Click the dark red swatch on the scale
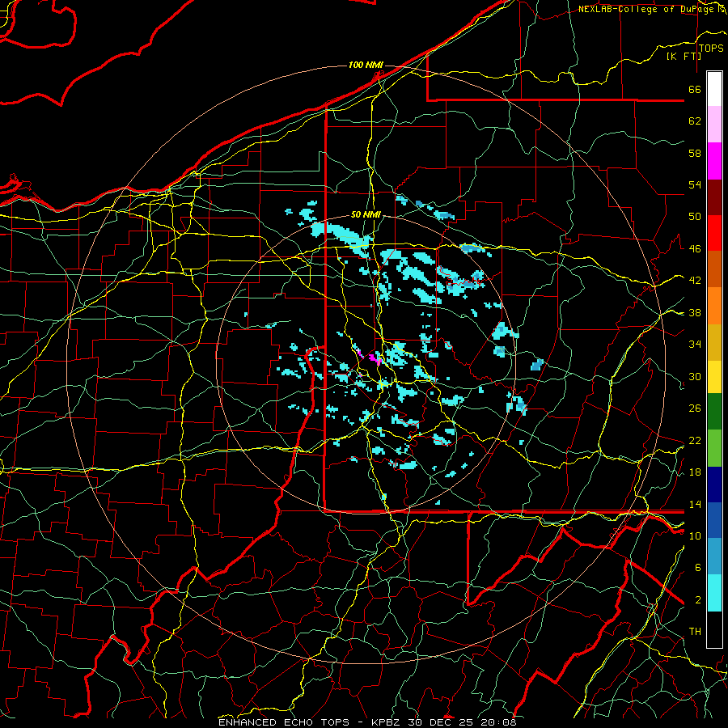 (x=714, y=197)
